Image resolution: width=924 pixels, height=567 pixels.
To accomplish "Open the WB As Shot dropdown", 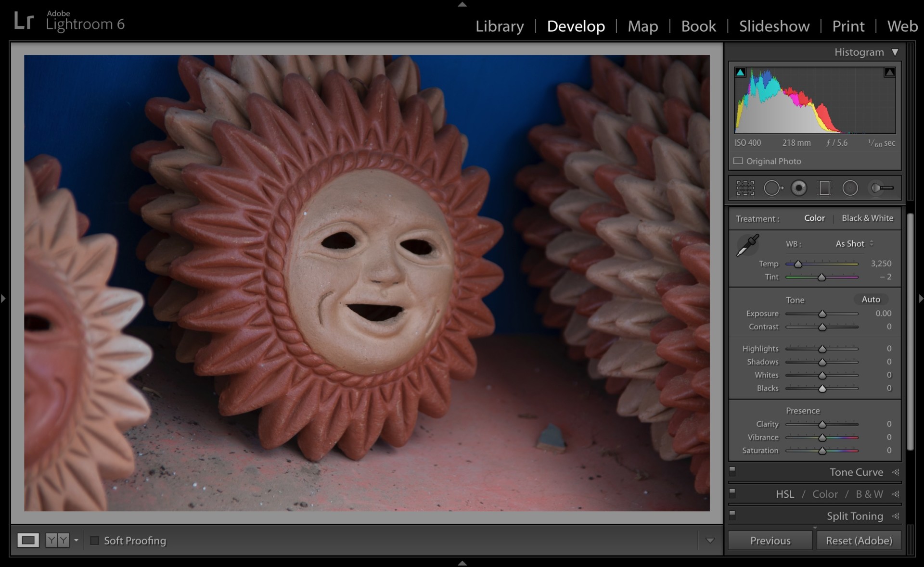I will (854, 244).
